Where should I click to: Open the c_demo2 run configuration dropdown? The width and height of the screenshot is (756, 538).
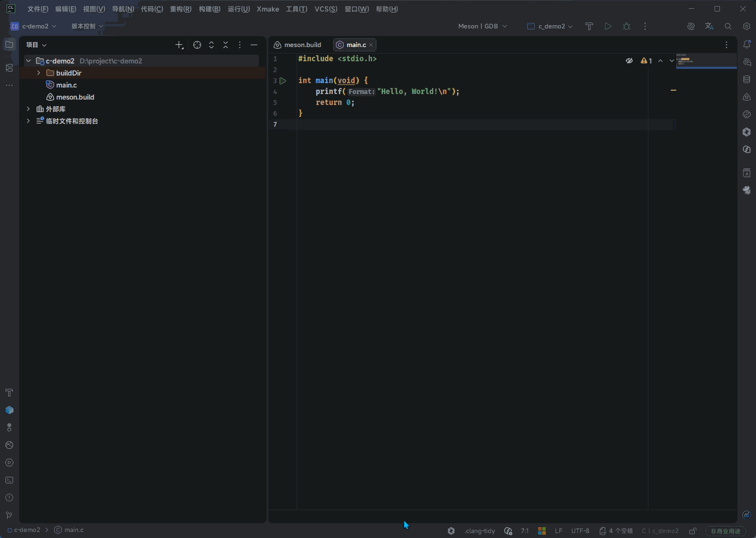pos(550,26)
